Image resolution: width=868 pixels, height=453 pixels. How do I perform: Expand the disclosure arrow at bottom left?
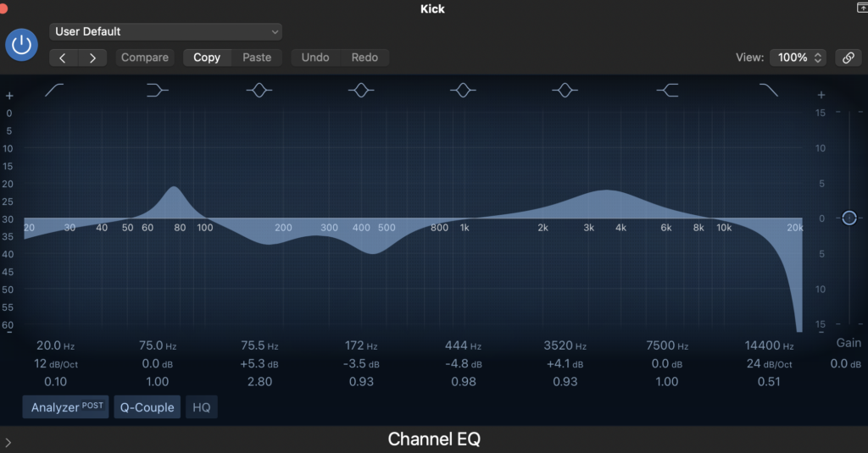tap(8, 441)
